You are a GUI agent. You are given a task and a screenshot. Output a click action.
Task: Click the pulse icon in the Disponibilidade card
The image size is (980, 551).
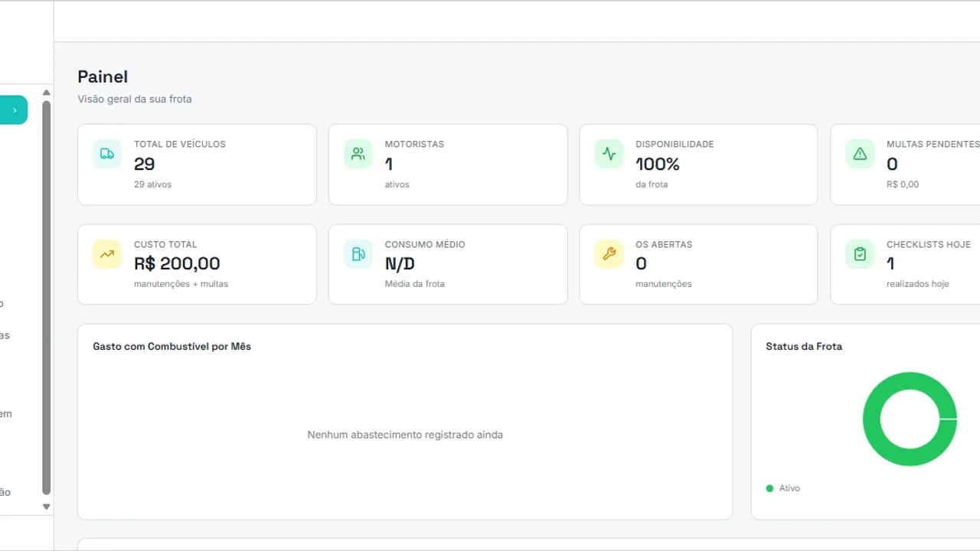609,154
